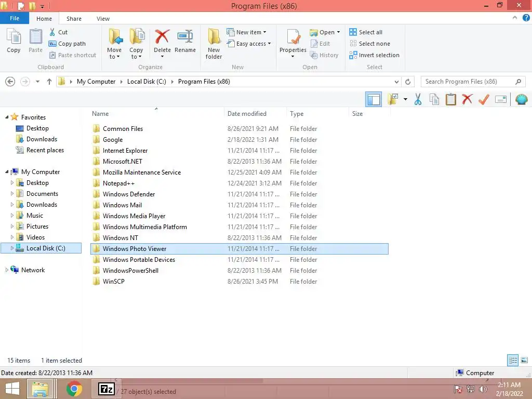Click the Back navigation arrow

10,82
